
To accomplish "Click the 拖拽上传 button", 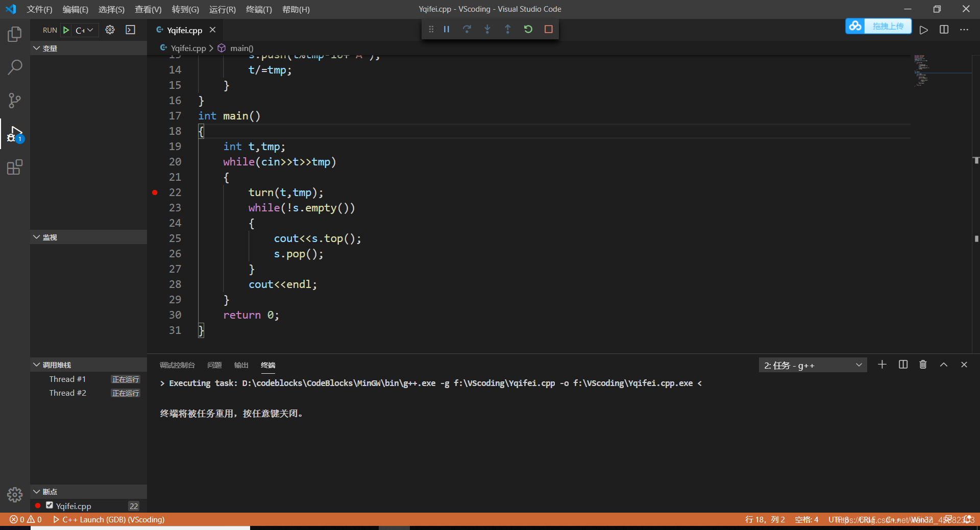I will [888, 26].
